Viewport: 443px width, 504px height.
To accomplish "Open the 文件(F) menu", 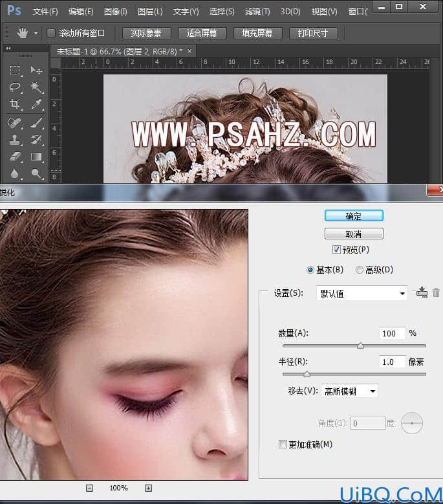I will coord(45,12).
